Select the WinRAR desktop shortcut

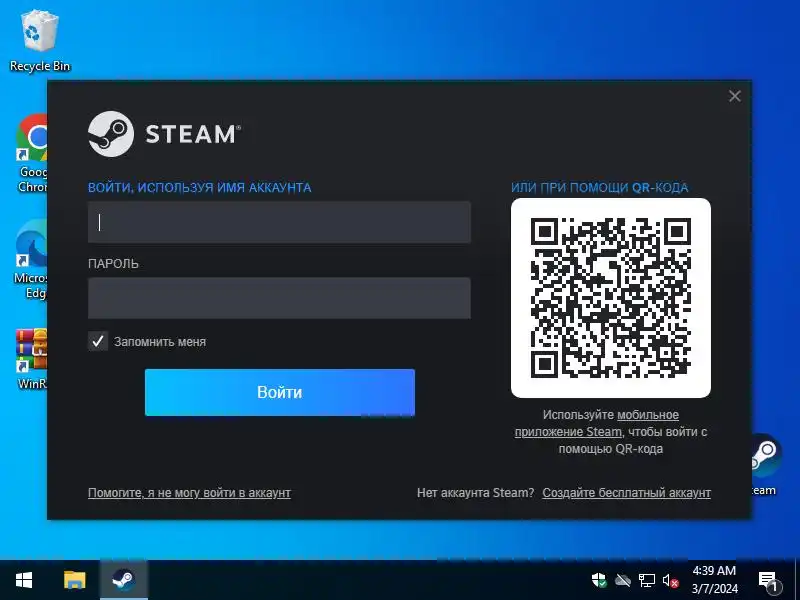coord(31,360)
